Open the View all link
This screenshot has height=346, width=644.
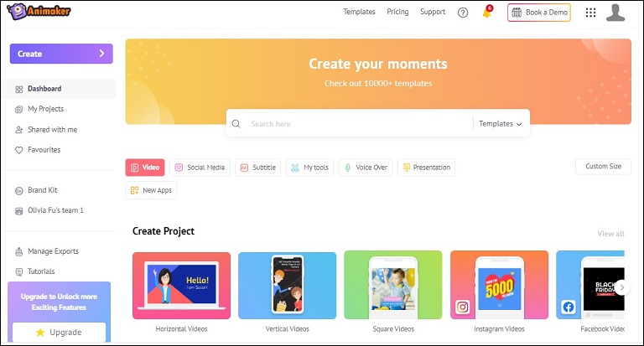[x=610, y=234]
